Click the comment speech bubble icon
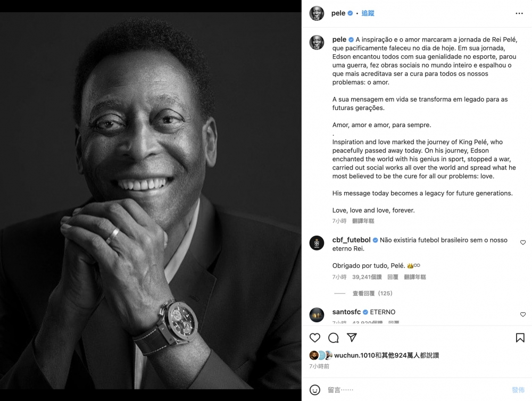This screenshot has height=401, width=532. 334,338
